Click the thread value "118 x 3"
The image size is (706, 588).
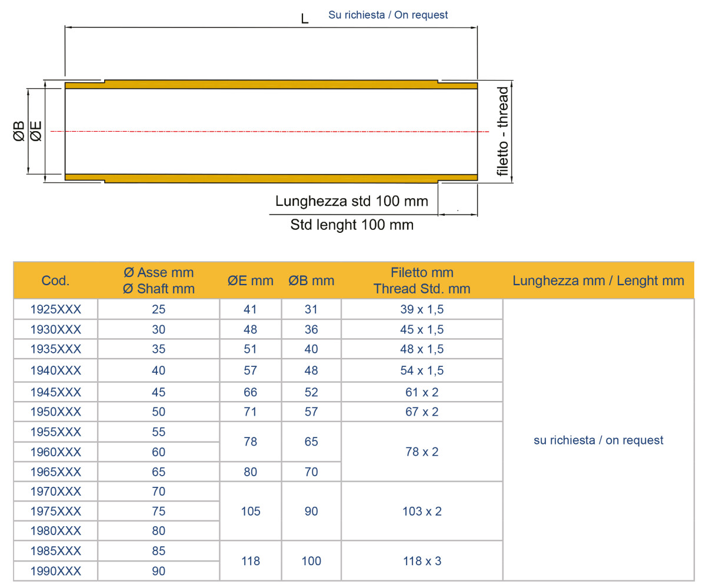(x=422, y=561)
